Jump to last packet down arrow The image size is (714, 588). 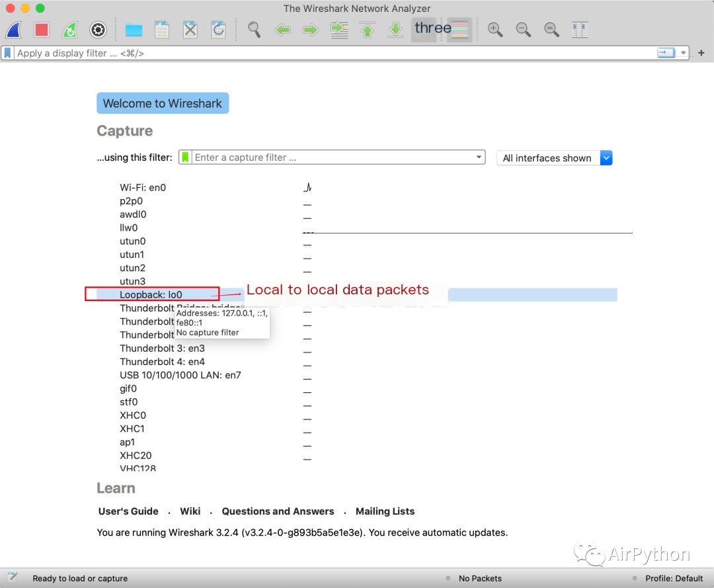[x=396, y=30]
